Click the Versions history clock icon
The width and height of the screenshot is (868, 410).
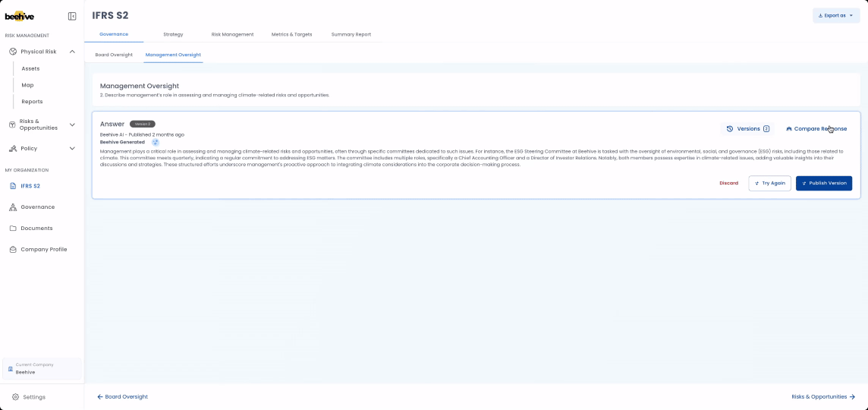tap(730, 128)
